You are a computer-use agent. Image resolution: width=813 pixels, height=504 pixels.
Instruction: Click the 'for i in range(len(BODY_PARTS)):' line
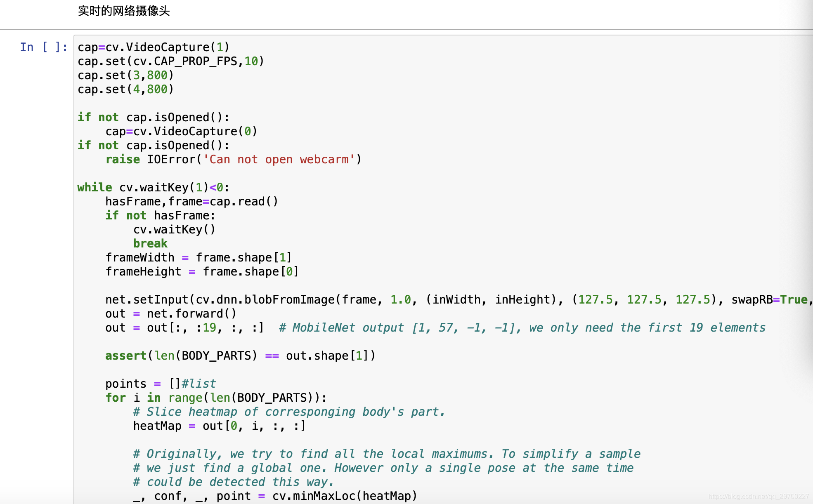coord(216,398)
